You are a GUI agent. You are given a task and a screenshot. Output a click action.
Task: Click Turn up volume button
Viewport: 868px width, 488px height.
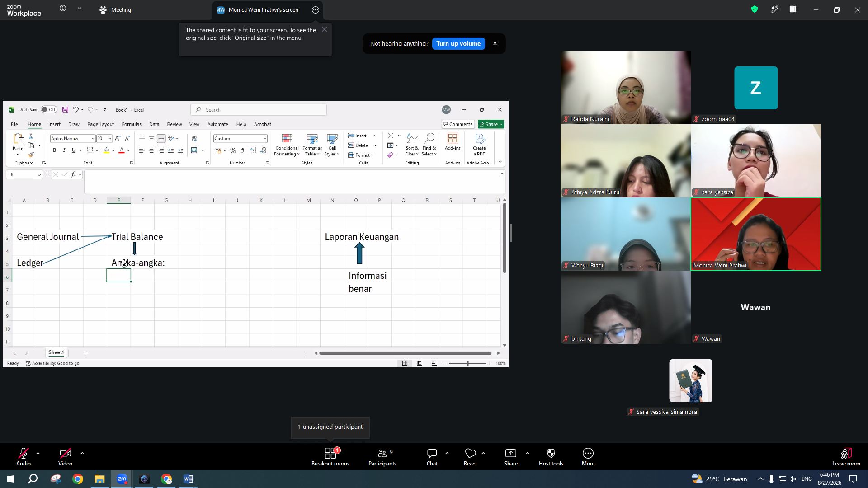458,43
